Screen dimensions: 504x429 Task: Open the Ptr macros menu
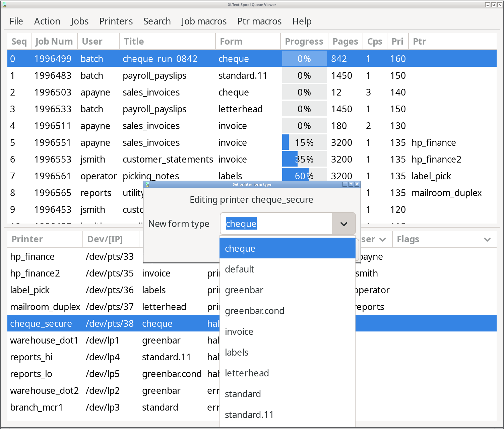(x=259, y=21)
